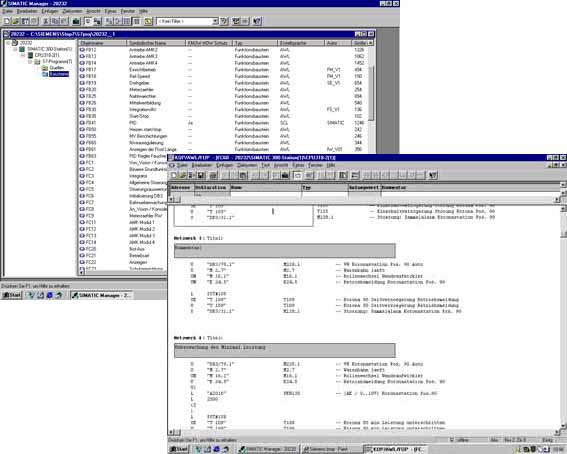Click FC20 block icon in object list
The height and width of the screenshot is (454, 567).
tap(82, 249)
